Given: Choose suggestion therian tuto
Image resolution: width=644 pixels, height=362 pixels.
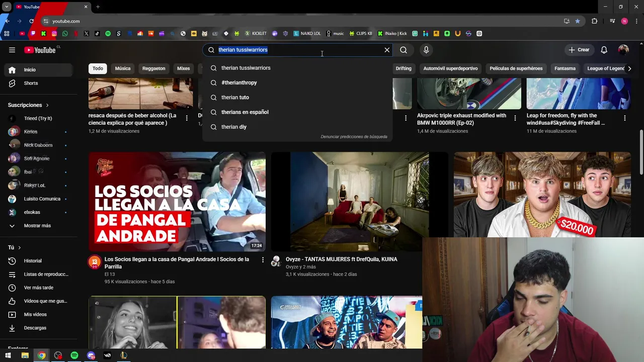Looking at the screenshot, I should click(297, 98).
